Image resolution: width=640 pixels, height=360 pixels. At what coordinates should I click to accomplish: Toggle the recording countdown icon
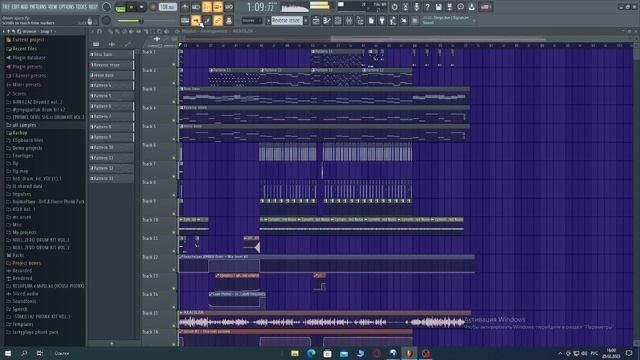coord(207,7)
